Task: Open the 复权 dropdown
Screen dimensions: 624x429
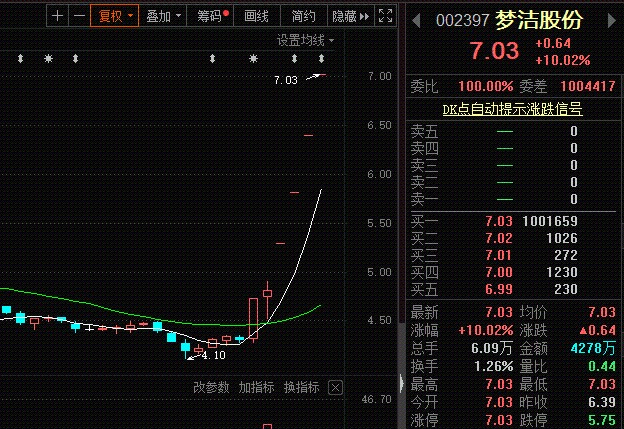Action: tap(115, 16)
